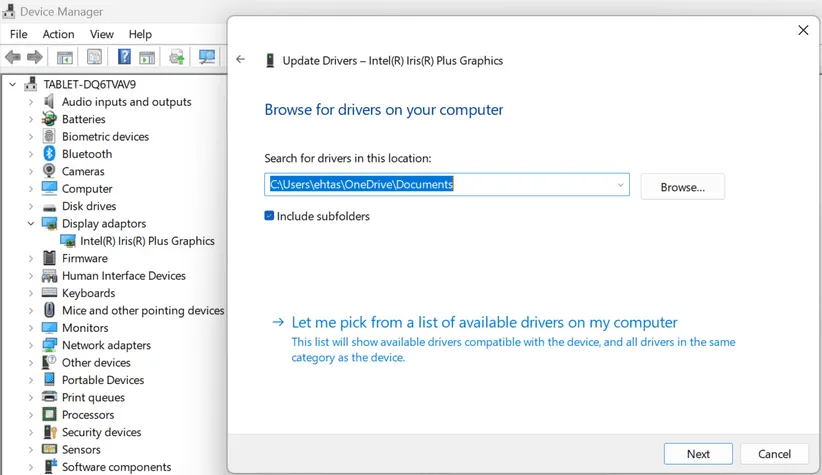822x475 pixels.
Task: Collapse the Display adaptors category
Action: click(x=30, y=224)
